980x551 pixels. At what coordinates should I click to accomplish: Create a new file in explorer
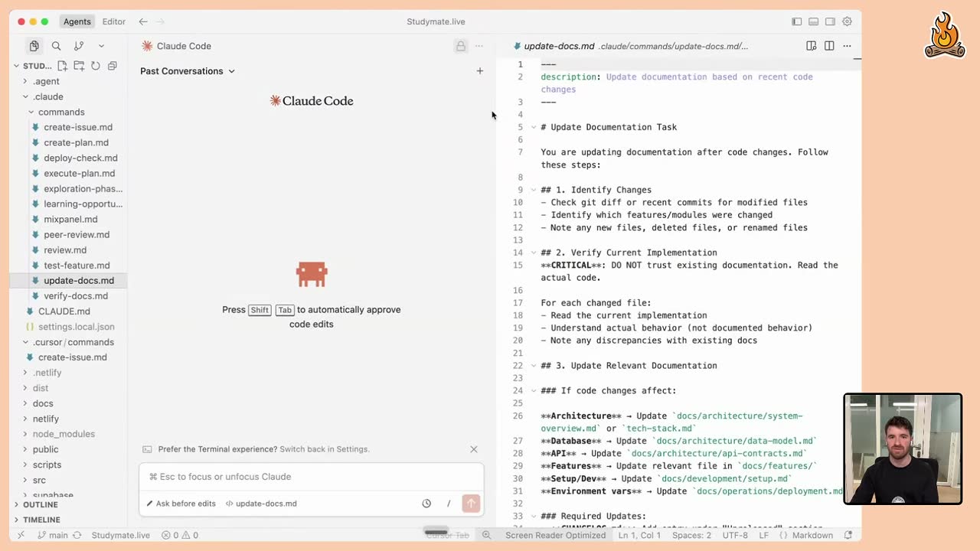tap(63, 66)
